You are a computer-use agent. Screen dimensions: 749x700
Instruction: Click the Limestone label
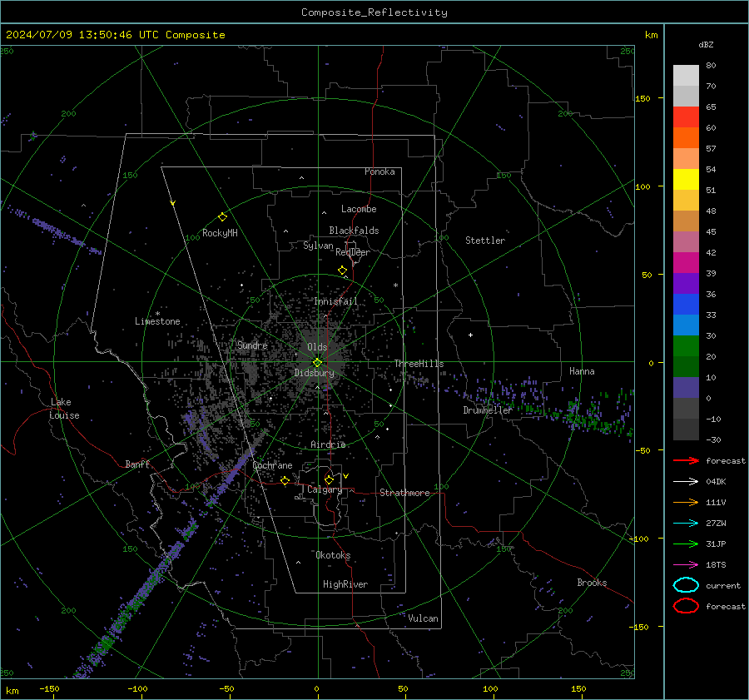click(157, 321)
